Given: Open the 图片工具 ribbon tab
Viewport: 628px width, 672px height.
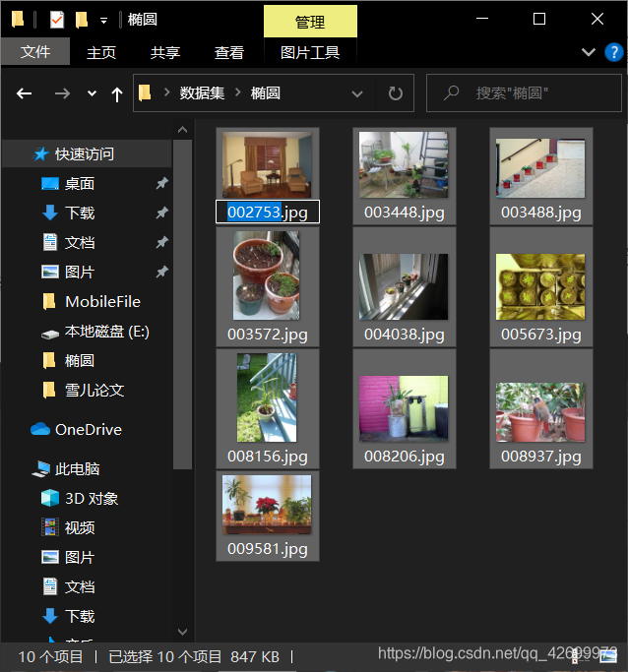Looking at the screenshot, I should [x=310, y=52].
